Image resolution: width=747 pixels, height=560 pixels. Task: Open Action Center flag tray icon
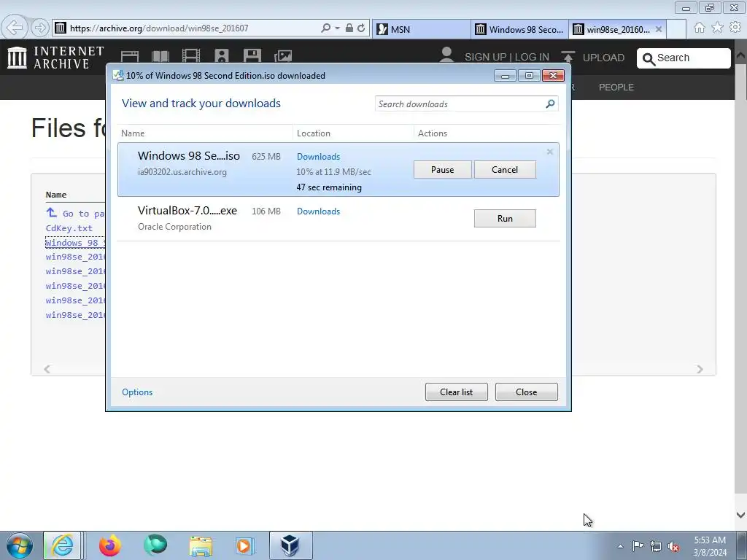coord(638,546)
